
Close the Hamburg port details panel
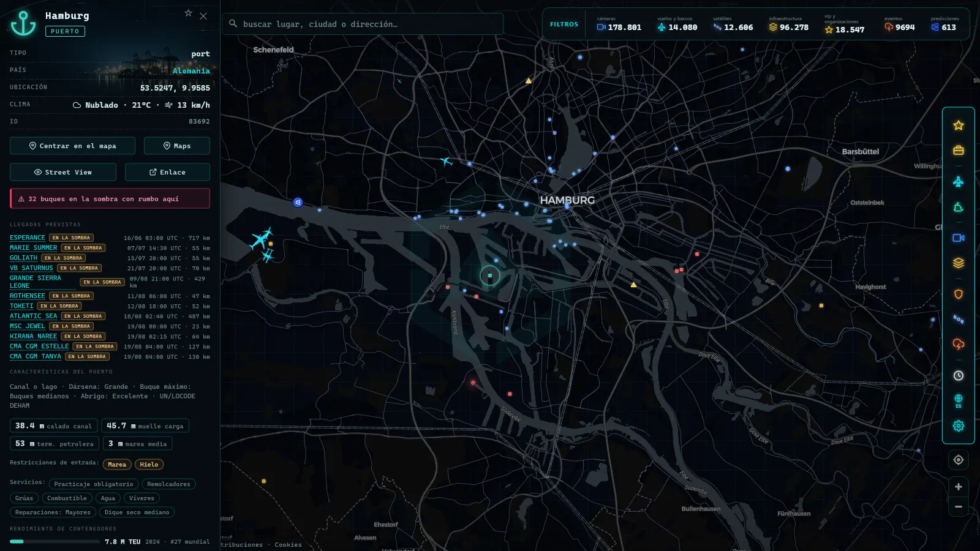[x=203, y=16]
